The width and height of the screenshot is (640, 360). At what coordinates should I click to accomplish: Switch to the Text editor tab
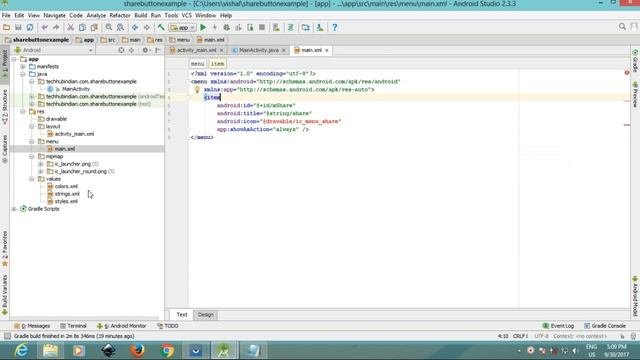[x=182, y=315]
